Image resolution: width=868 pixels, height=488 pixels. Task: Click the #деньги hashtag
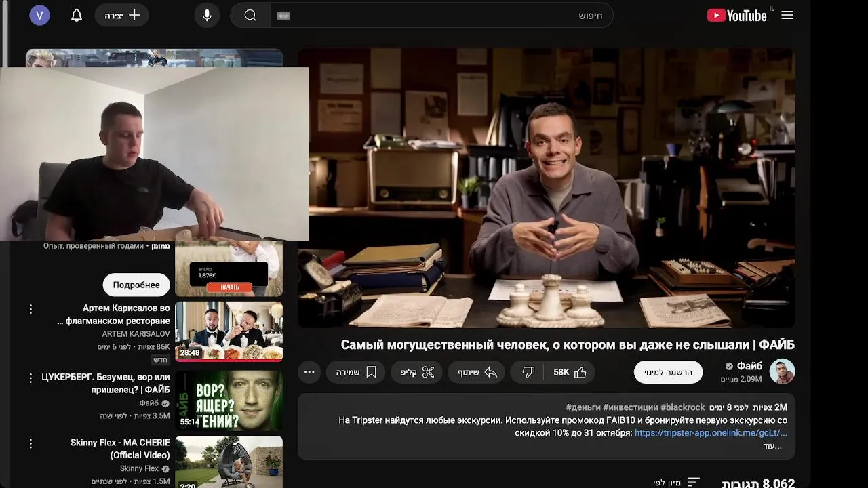click(584, 407)
